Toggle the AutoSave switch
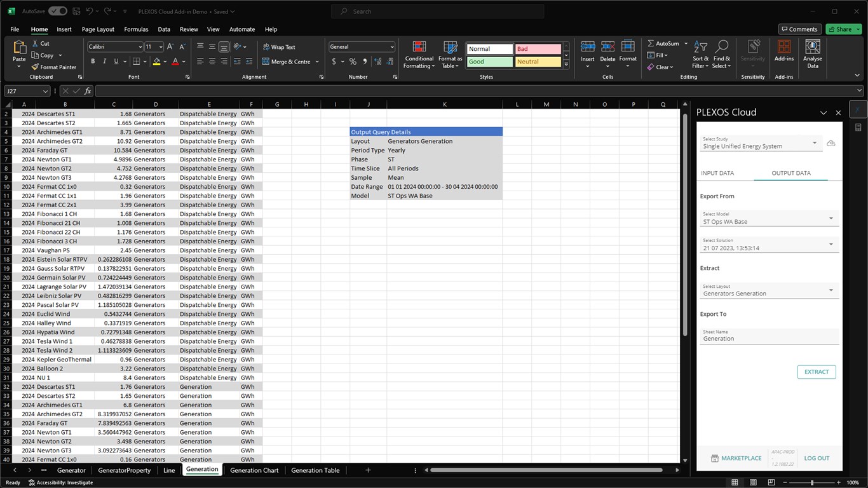The width and height of the screenshot is (868, 488). (x=57, y=11)
